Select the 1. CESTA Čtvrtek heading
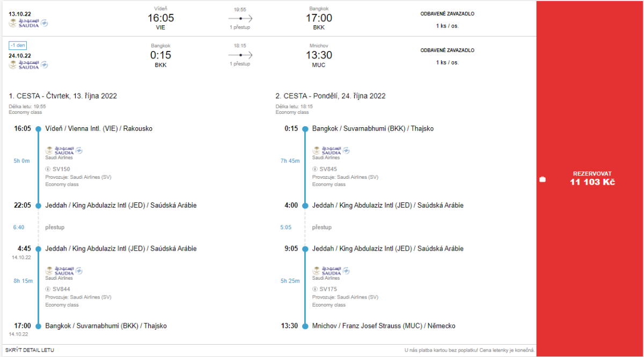 [x=63, y=96]
